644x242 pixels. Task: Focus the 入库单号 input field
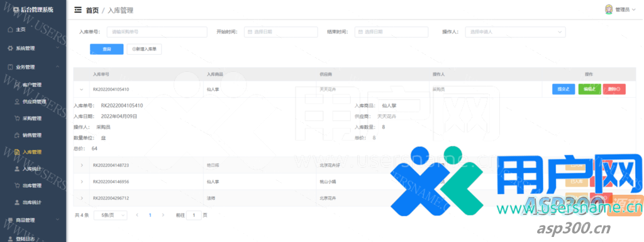click(157, 32)
